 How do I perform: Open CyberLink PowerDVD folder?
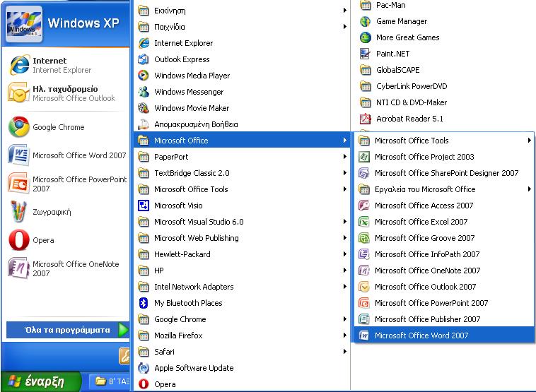click(x=444, y=86)
